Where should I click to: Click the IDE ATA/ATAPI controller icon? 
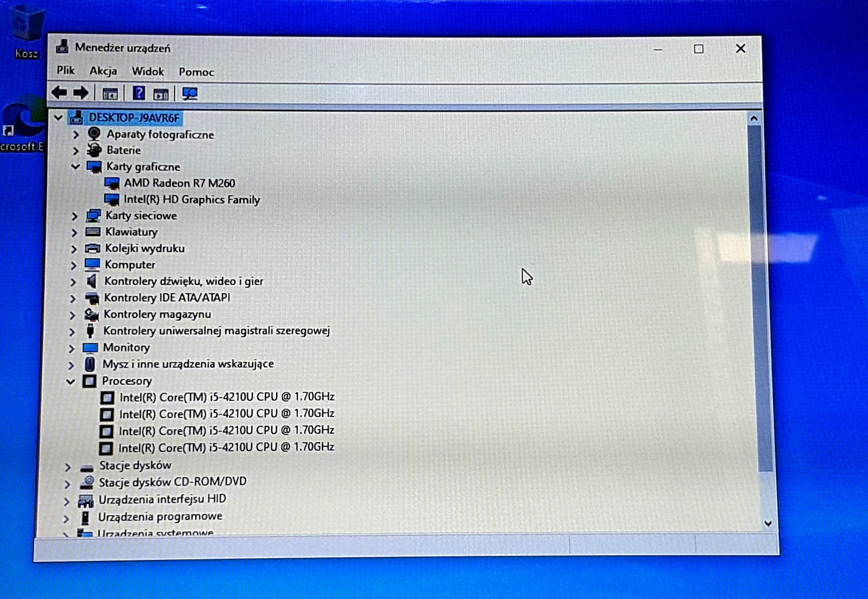pyautogui.click(x=91, y=298)
